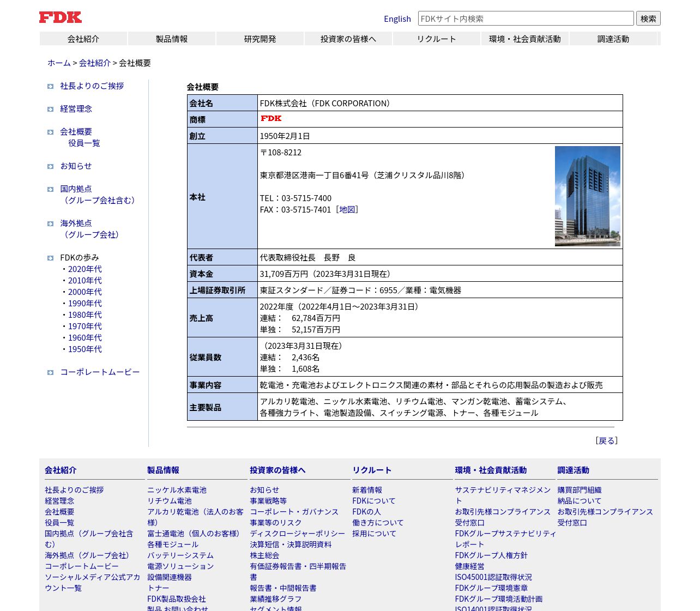Click the headquarters building photo

(588, 196)
